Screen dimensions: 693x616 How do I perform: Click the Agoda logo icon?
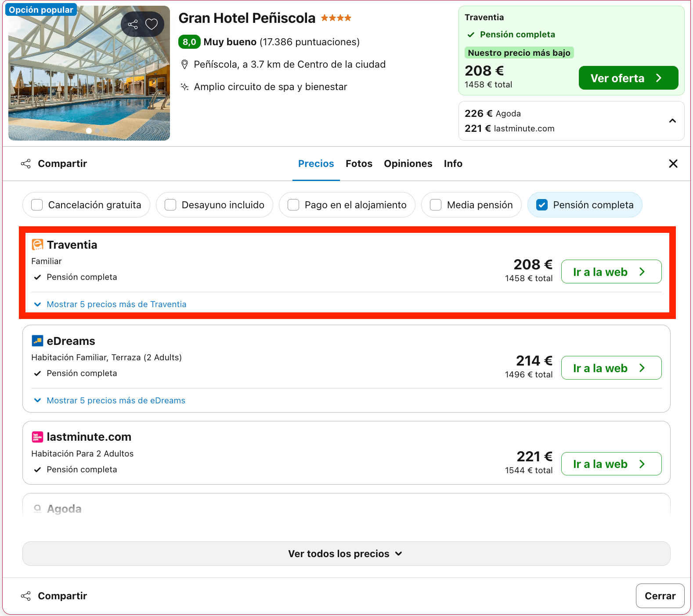[37, 509]
